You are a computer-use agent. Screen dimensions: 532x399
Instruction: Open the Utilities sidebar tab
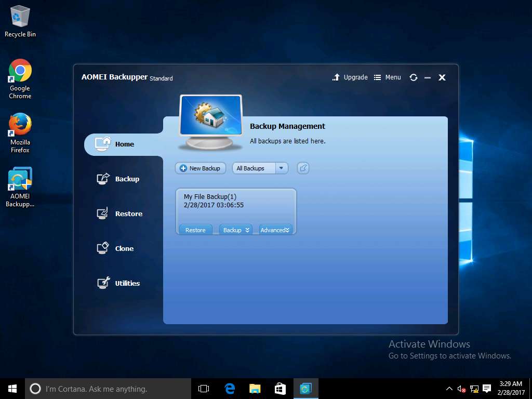point(118,283)
